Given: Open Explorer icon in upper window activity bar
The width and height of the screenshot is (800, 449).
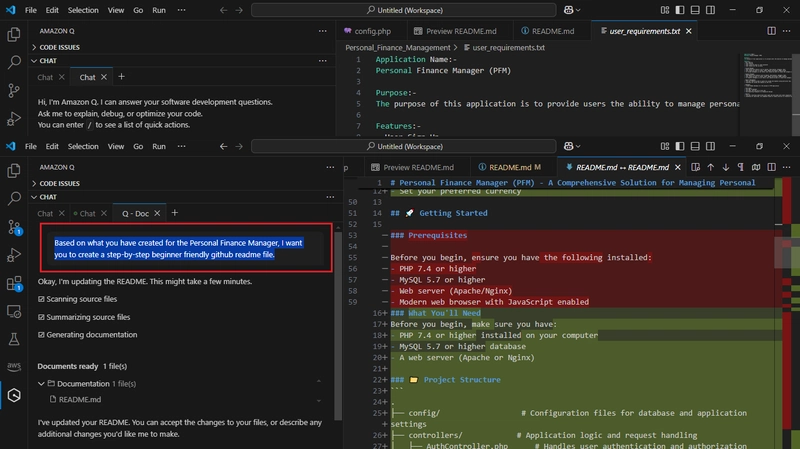Looking at the screenshot, I should point(14,34).
